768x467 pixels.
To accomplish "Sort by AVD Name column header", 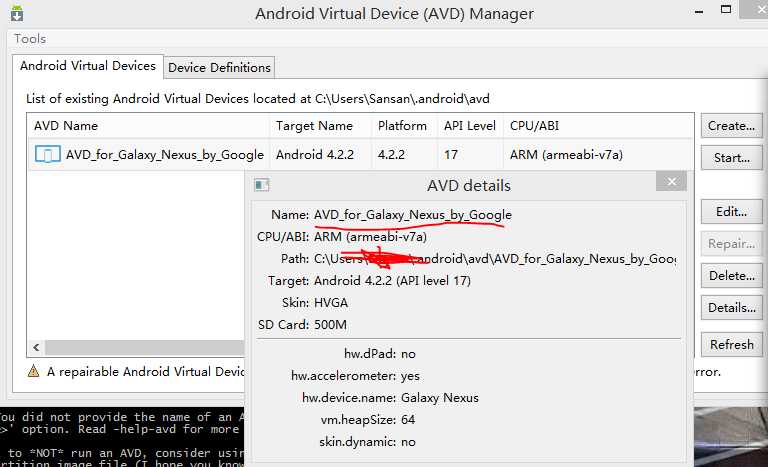I will pyautogui.click(x=148, y=126).
